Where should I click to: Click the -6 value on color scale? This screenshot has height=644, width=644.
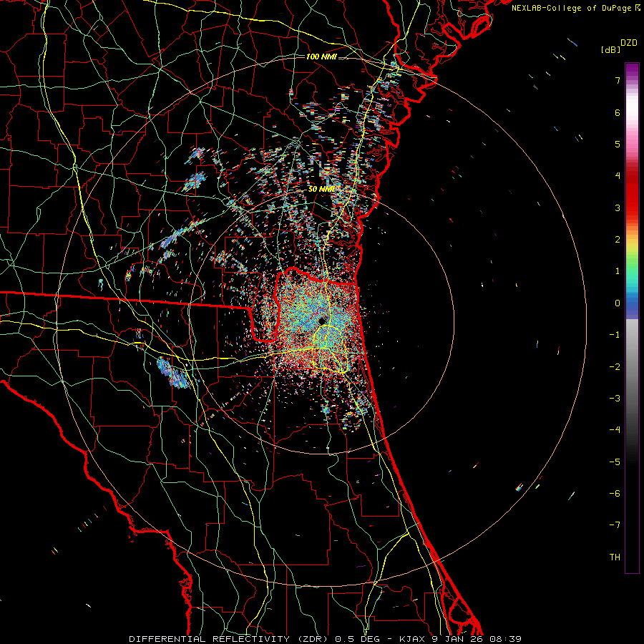pos(615,494)
